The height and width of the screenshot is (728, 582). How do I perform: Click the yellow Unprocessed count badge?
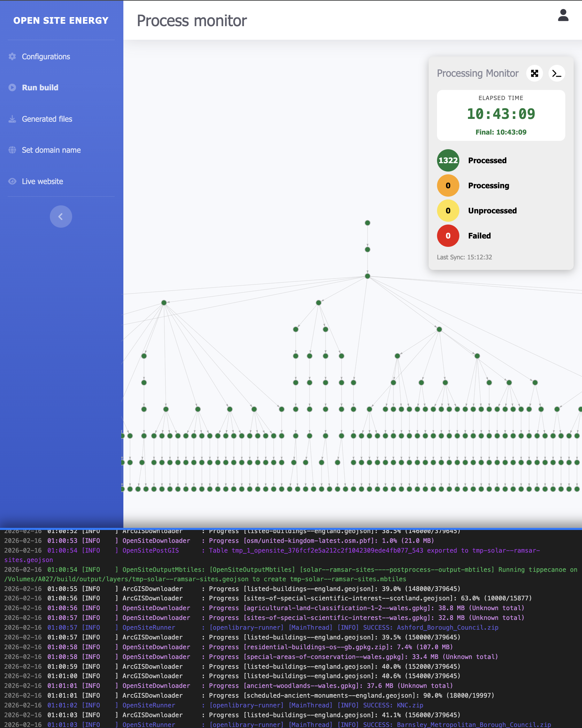(x=448, y=211)
